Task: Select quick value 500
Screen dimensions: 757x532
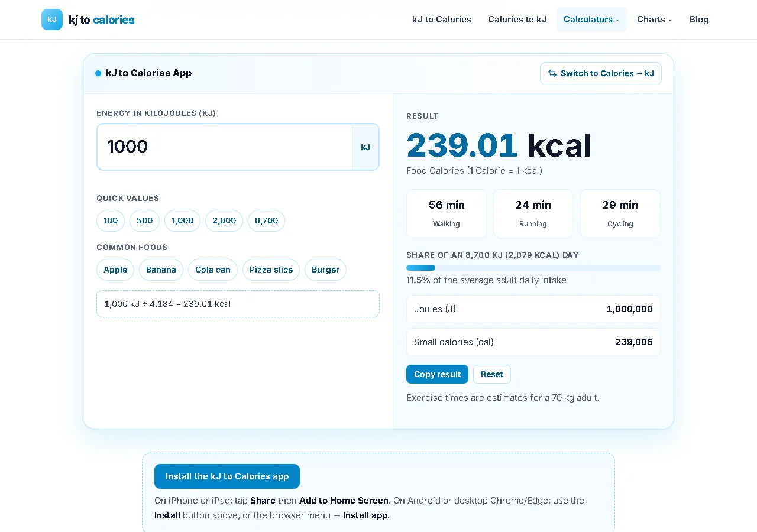Action: (145, 220)
